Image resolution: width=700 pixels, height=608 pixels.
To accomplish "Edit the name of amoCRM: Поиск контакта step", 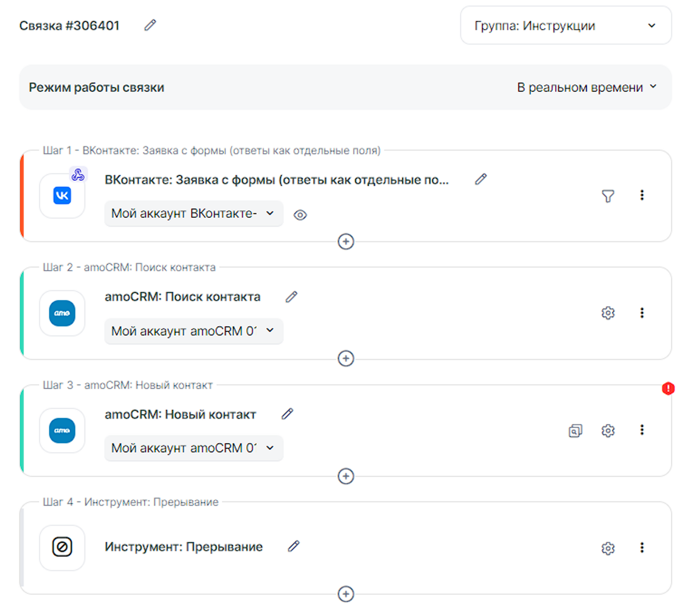I will [x=291, y=297].
